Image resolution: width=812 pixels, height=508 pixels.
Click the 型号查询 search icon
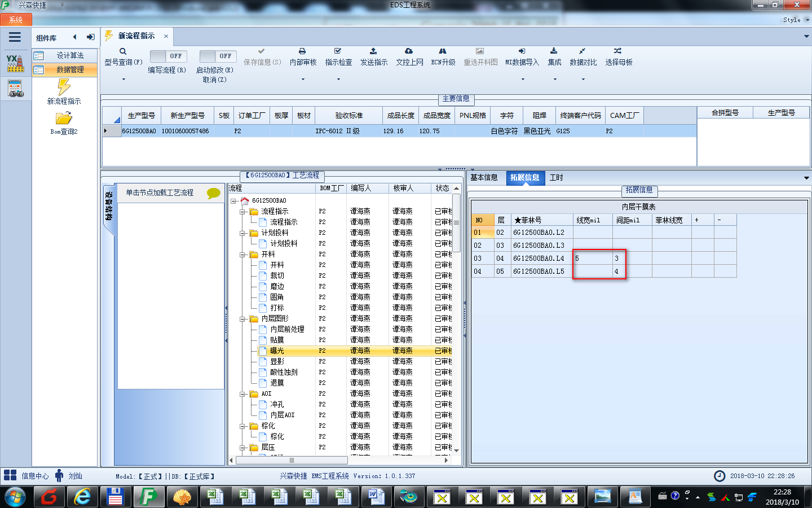123,51
